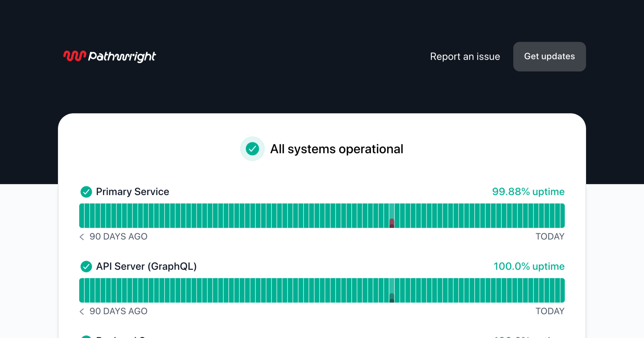Click the Report an issue link
The image size is (644, 338).
[x=465, y=57]
